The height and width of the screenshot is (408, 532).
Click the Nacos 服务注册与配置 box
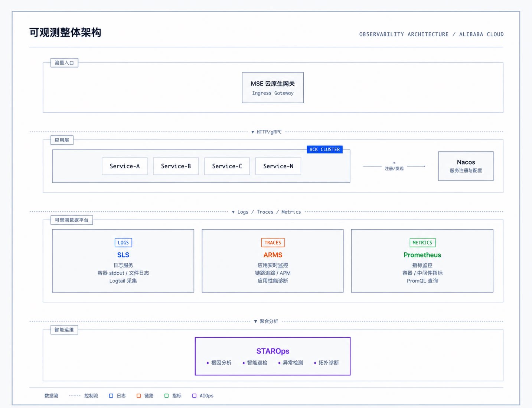[x=466, y=166]
